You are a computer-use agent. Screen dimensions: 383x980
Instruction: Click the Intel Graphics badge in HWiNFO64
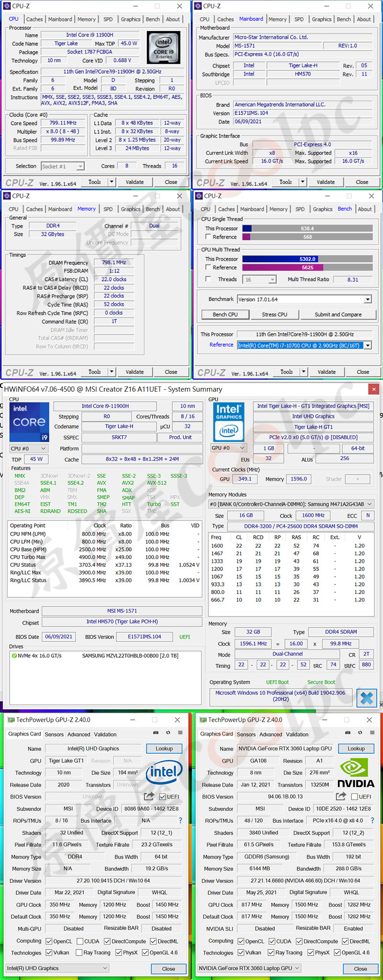click(228, 422)
